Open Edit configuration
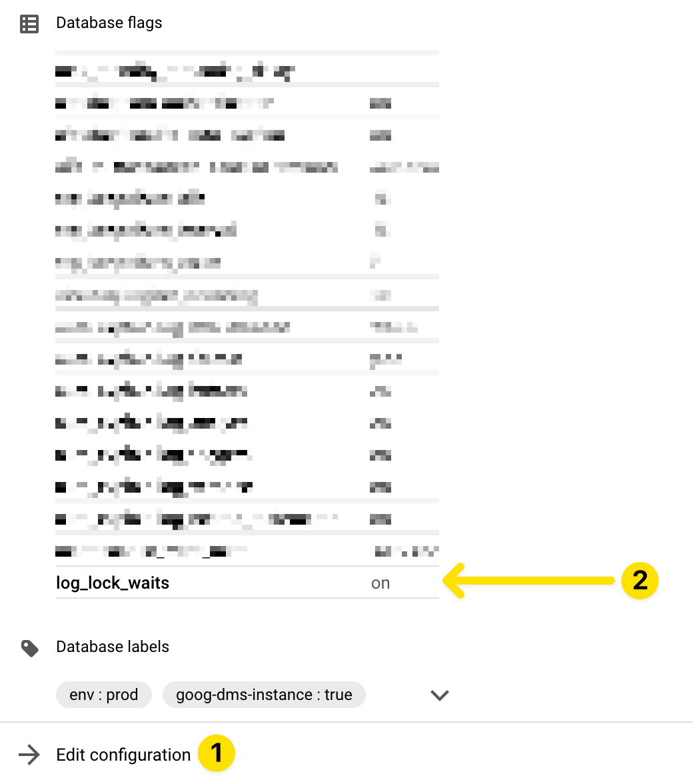 (x=123, y=755)
